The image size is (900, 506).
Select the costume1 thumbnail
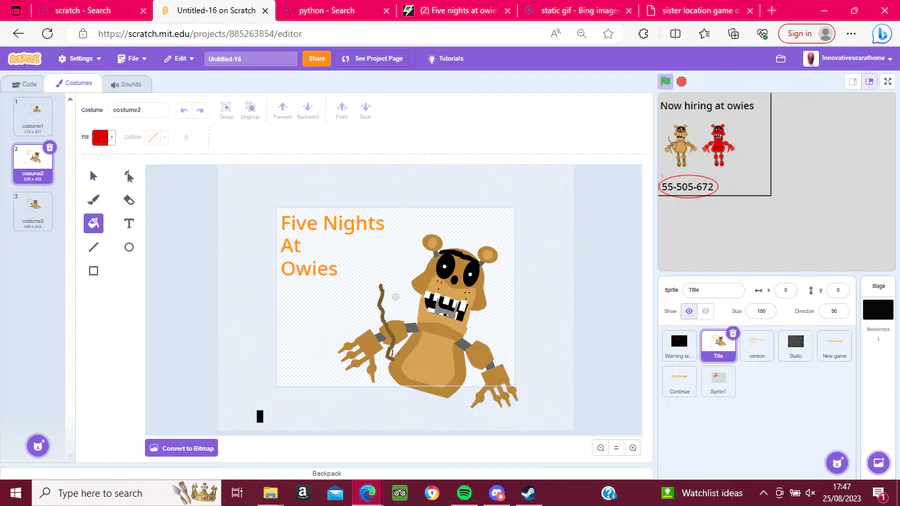[x=33, y=116]
